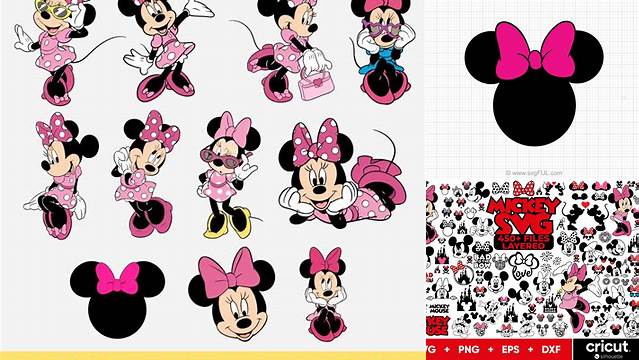Select Minnie lying down with chin in hands
This screenshot has height=360, width=639.
coord(342,173)
